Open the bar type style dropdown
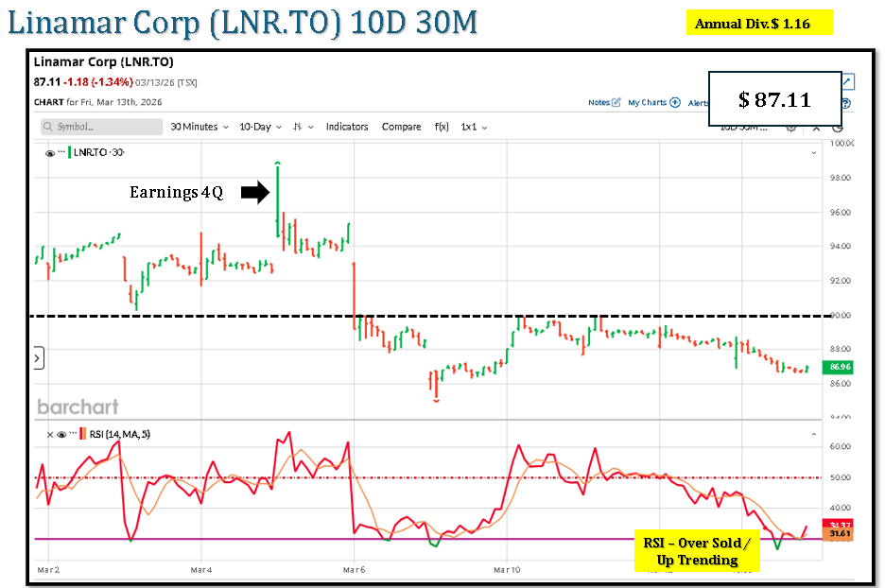This screenshot has height=588, width=885. (x=303, y=127)
